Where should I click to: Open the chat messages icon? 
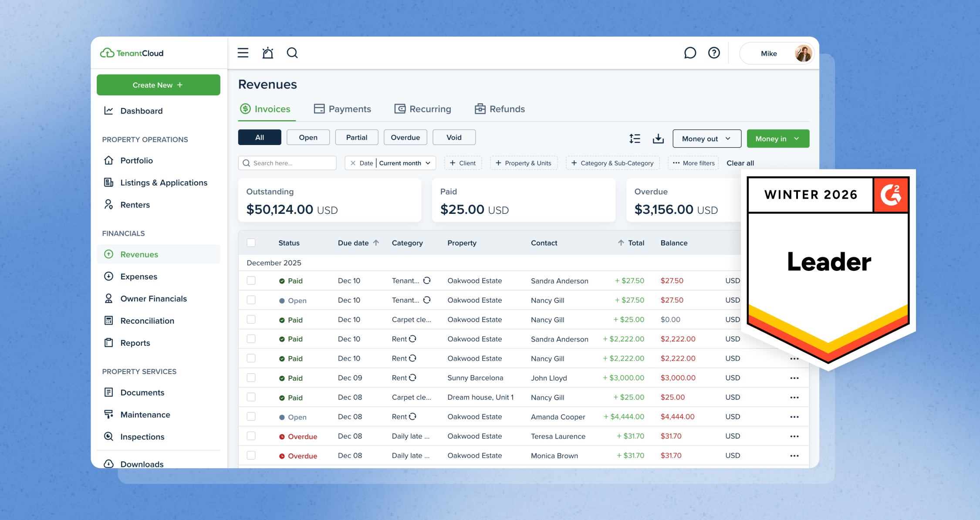690,53
